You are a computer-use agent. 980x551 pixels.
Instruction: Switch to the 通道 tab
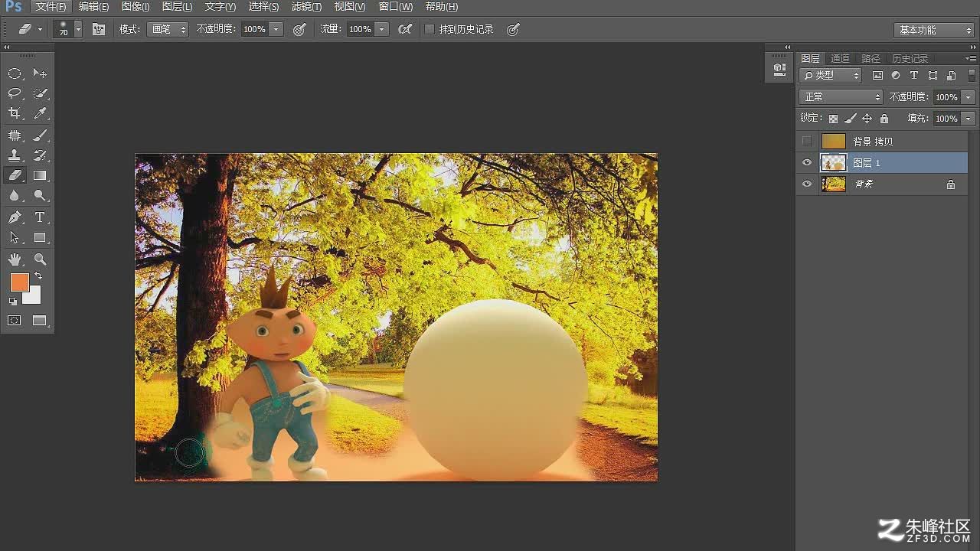[840, 58]
